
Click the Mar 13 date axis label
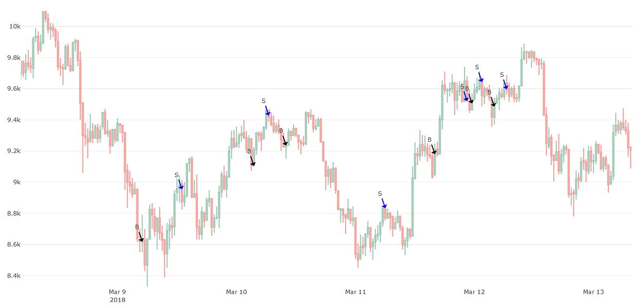[x=594, y=292]
